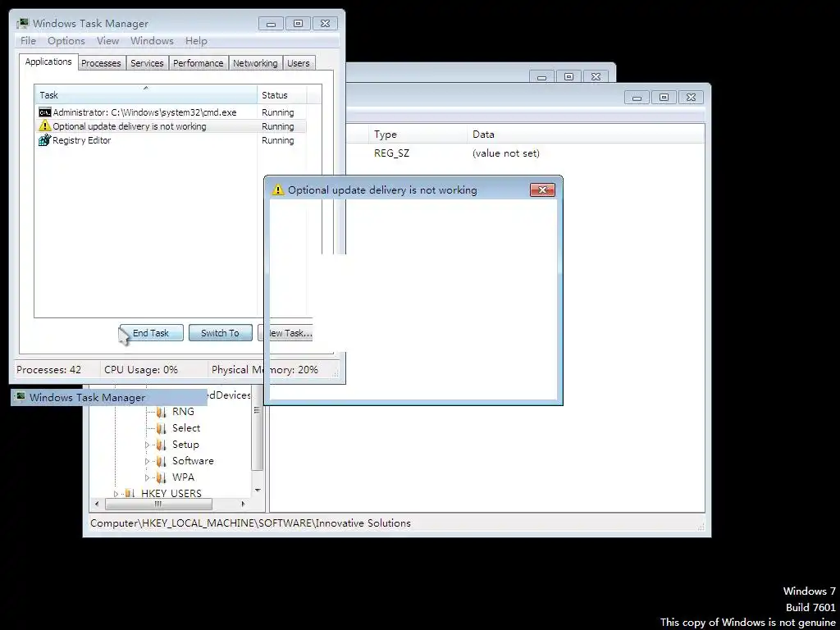Screen dimensions: 840x630
Task: Select the Optional update delivery task row
Action: click(171, 126)
